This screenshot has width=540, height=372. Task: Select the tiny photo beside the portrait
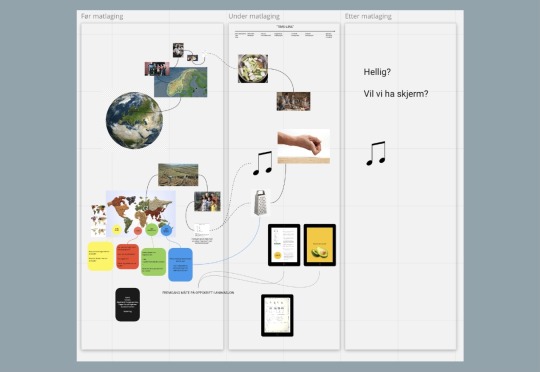pos(193,58)
